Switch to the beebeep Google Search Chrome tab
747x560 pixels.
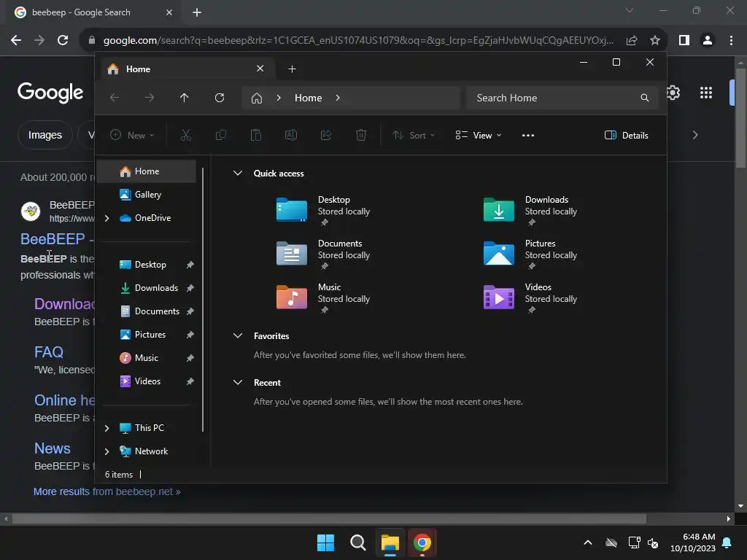pos(93,12)
